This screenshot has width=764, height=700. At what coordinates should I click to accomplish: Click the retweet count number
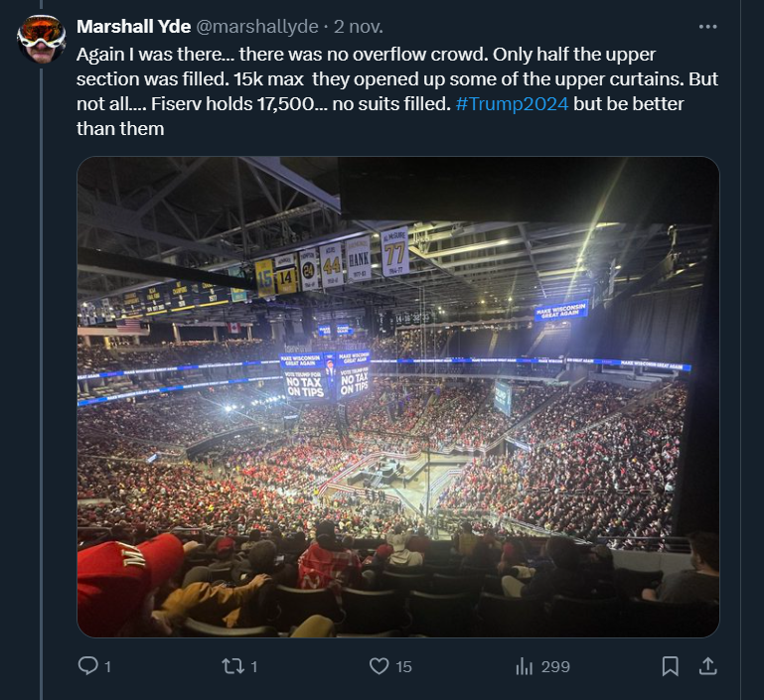click(253, 667)
